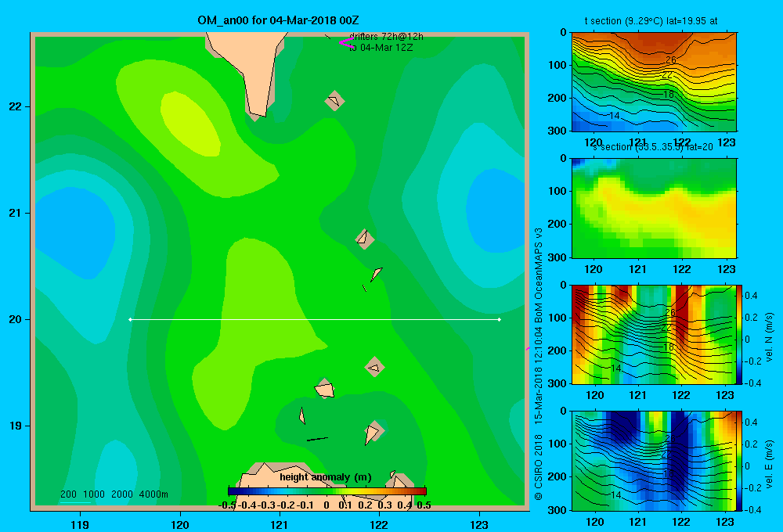Viewport: 783px width, 532px height.
Task: Click the 'vel. E (m/s)' axis label
Action: click(769, 464)
